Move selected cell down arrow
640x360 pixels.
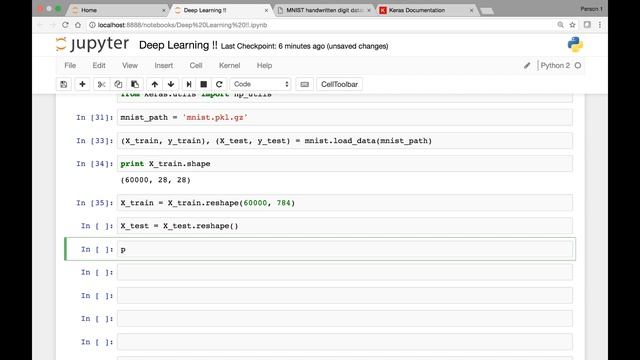click(x=171, y=84)
